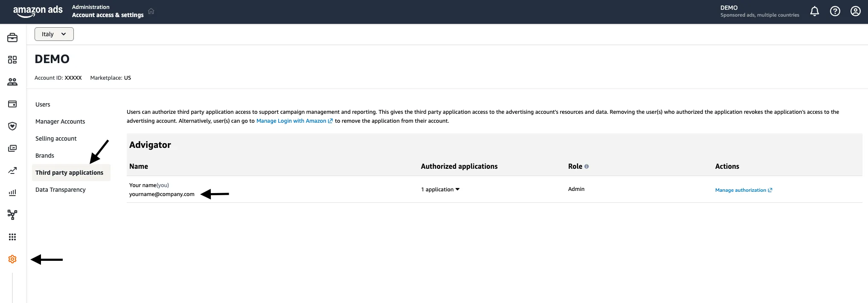Viewport: 868px width, 303px height.
Task: Expand the 1 application dropdown
Action: tap(440, 189)
